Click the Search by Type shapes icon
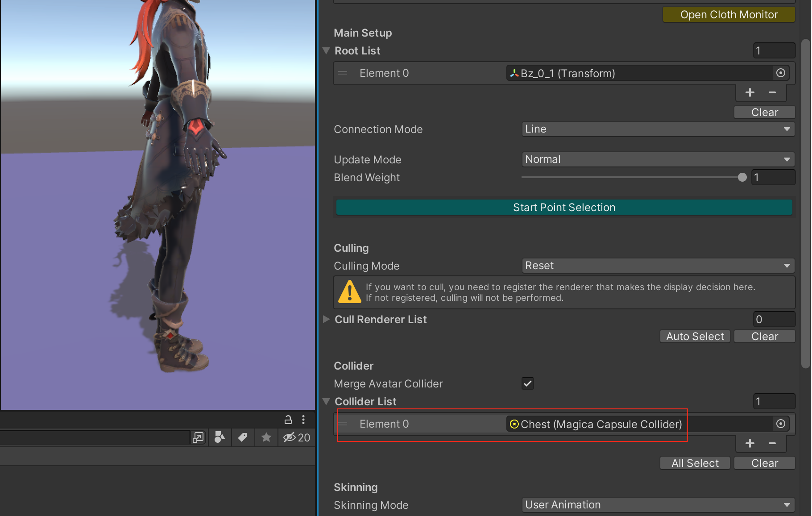812x516 pixels. tap(220, 437)
